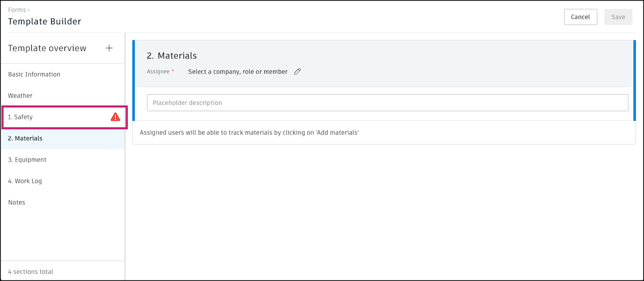Click the plus icon to add a section
The width and height of the screenshot is (644, 281).
109,48
